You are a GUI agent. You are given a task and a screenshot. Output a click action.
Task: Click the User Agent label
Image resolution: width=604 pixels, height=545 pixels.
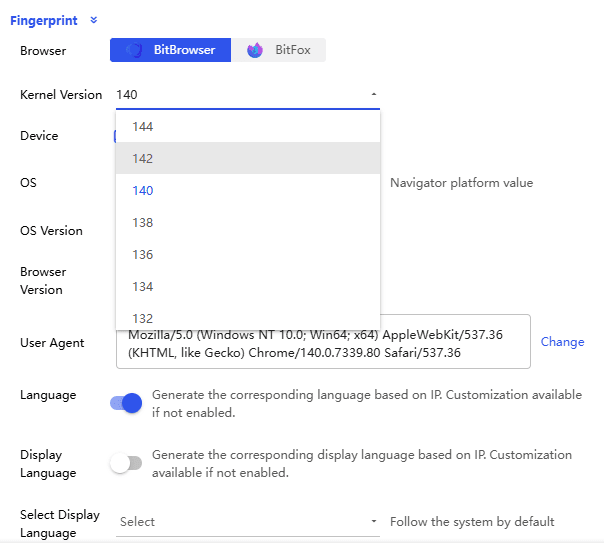(52, 343)
